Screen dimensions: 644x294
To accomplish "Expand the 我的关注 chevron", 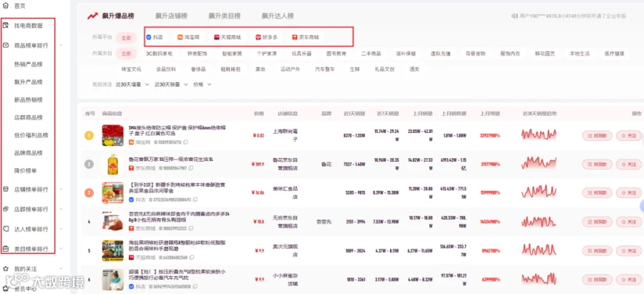I will pyautogui.click(x=61, y=268).
